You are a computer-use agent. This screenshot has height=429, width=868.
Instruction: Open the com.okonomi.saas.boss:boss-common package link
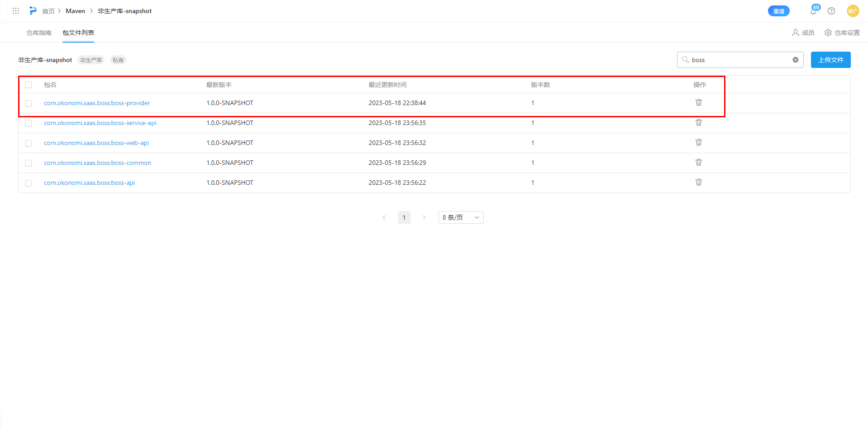pos(97,163)
